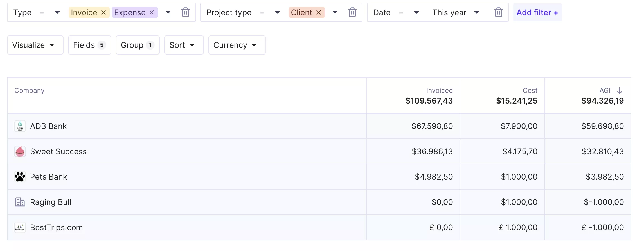Delete the Project type filter
This screenshot has width=644, height=251.
pos(352,12)
